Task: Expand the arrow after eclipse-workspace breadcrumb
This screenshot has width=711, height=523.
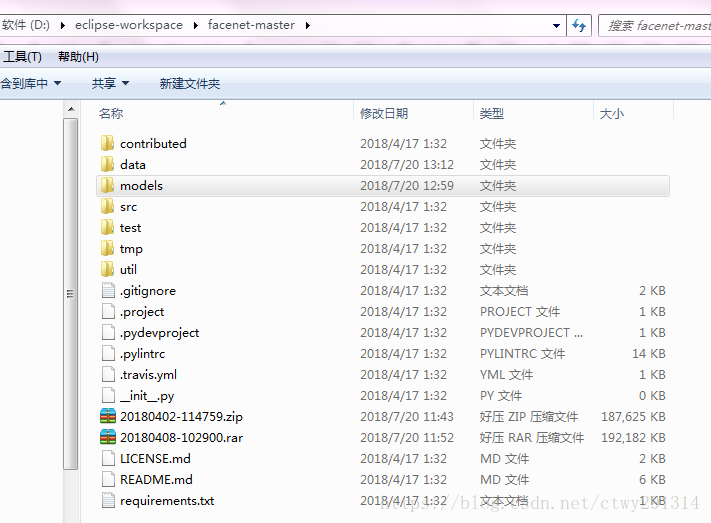Action: [x=195, y=25]
